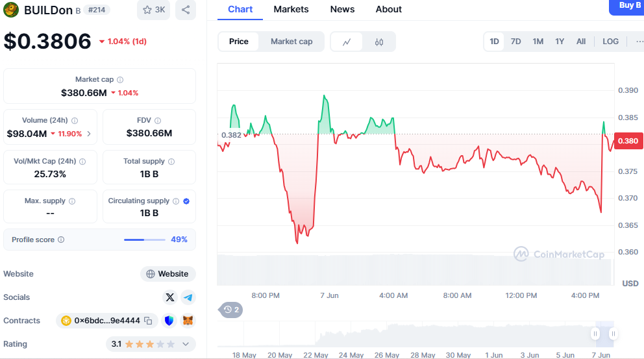Click the 49% profile score value
Screen dimensions: 644x359
click(179, 240)
